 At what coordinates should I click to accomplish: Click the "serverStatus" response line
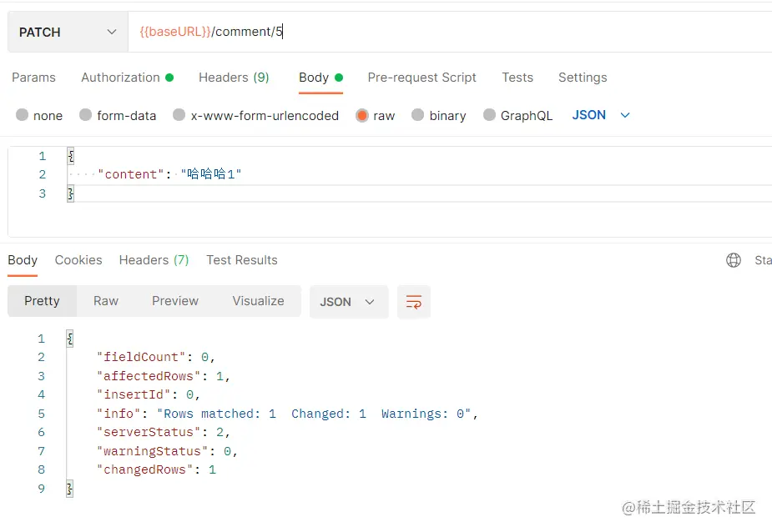tap(164, 432)
